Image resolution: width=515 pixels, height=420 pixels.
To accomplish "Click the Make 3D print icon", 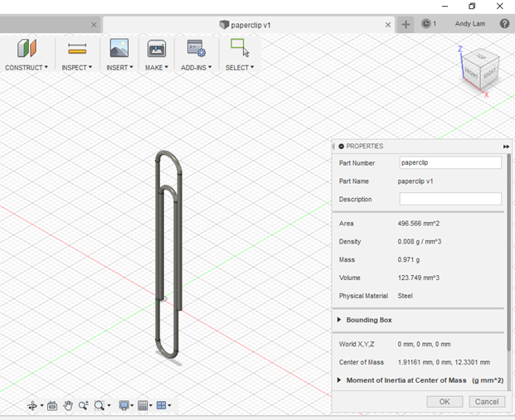I will click(157, 49).
